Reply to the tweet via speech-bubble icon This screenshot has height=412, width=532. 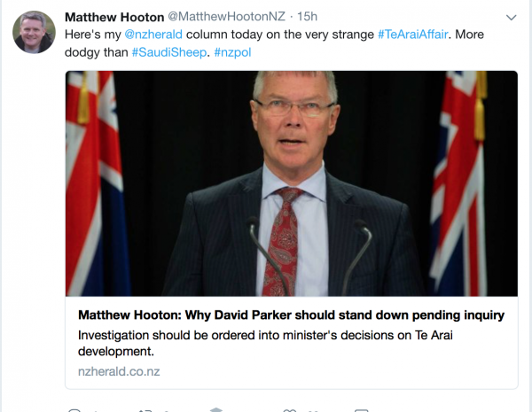click(74, 410)
